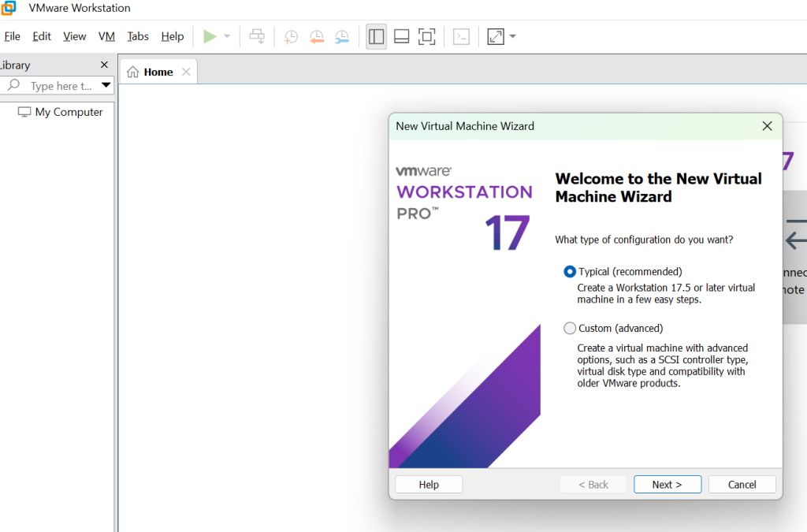Choose the Custom (advanced) radio button
Viewport: 807px width, 532px height.
coord(570,329)
